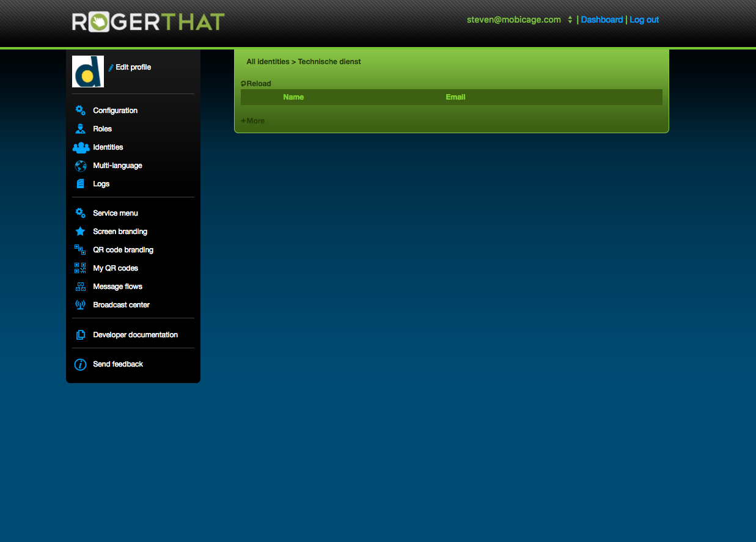
Task: Click the Multi-language globe icon
Action: click(x=80, y=166)
